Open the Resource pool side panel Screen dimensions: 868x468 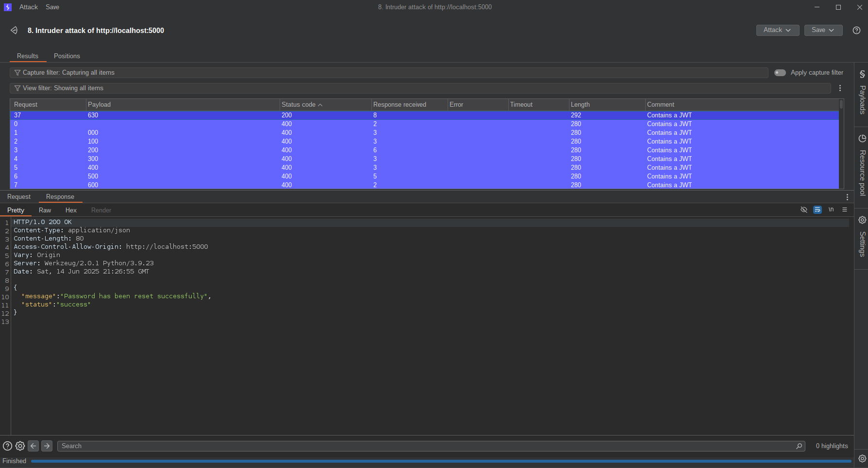coord(862,165)
